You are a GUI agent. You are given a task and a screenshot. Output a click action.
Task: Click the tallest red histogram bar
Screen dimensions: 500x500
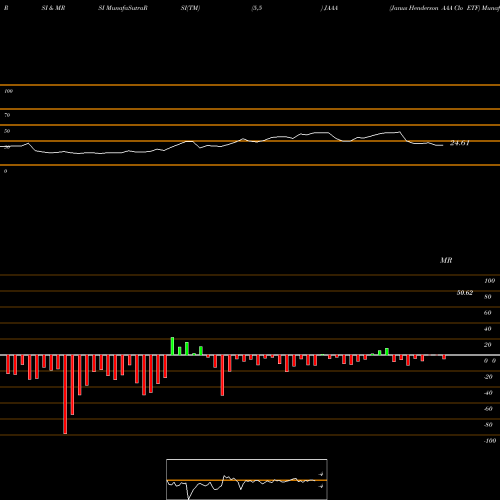tap(65, 394)
